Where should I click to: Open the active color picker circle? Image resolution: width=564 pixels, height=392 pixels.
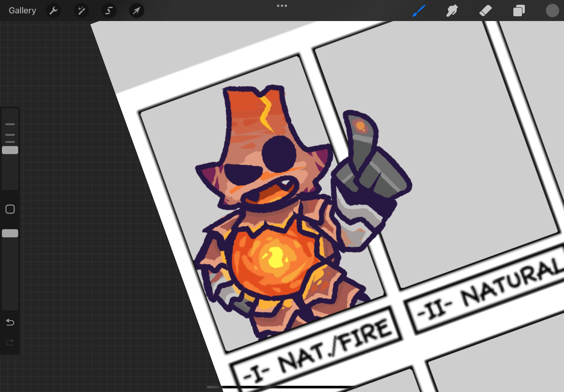[552, 11]
